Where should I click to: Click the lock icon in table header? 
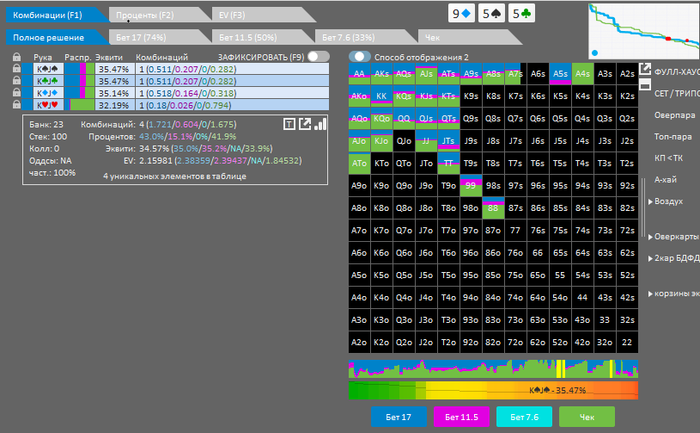coord(17,57)
